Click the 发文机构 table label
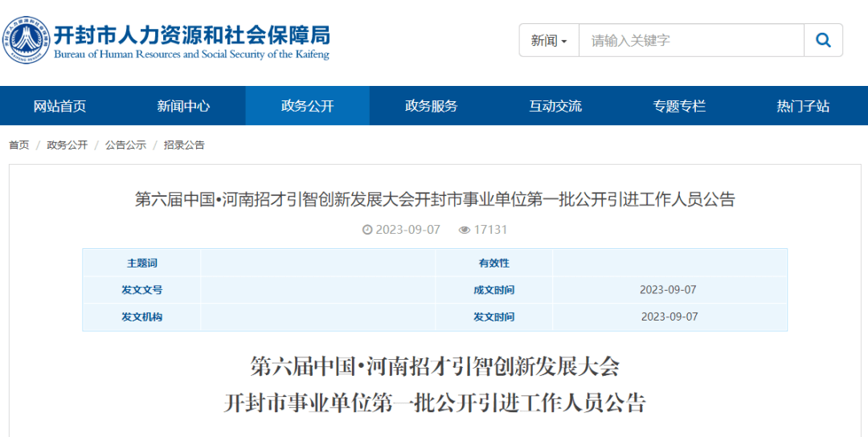Viewport: 868px width, 437px height. (142, 317)
